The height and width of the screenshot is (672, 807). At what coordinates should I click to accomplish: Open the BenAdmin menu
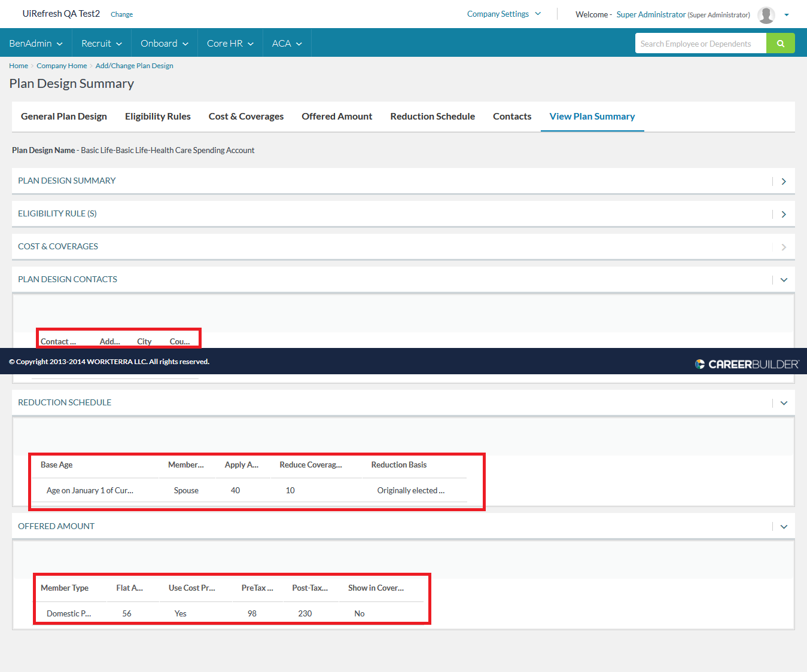36,44
